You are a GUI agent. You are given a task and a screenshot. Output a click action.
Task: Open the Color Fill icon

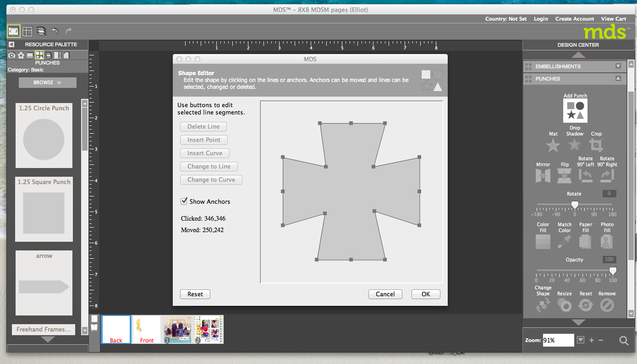[x=543, y=241]
